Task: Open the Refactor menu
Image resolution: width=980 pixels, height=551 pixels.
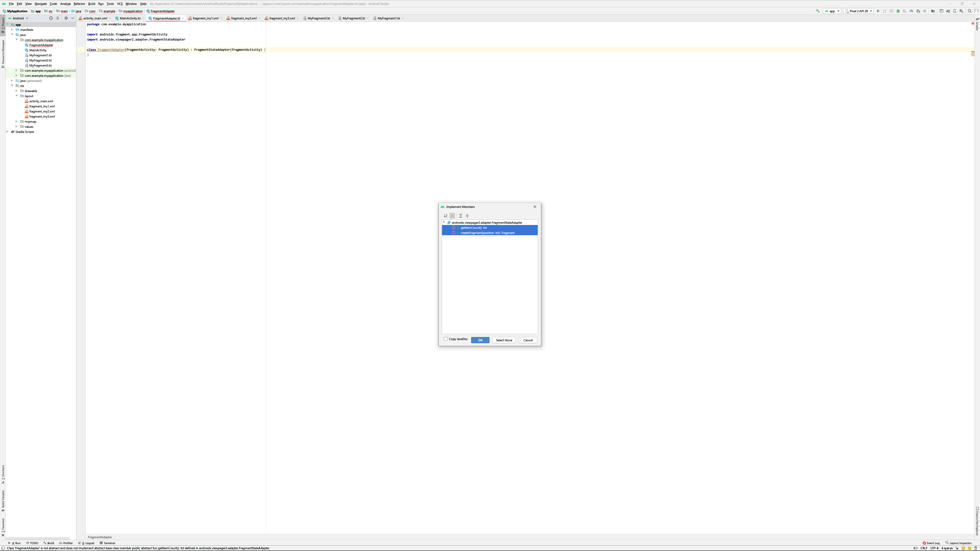Action: (79, 4)
